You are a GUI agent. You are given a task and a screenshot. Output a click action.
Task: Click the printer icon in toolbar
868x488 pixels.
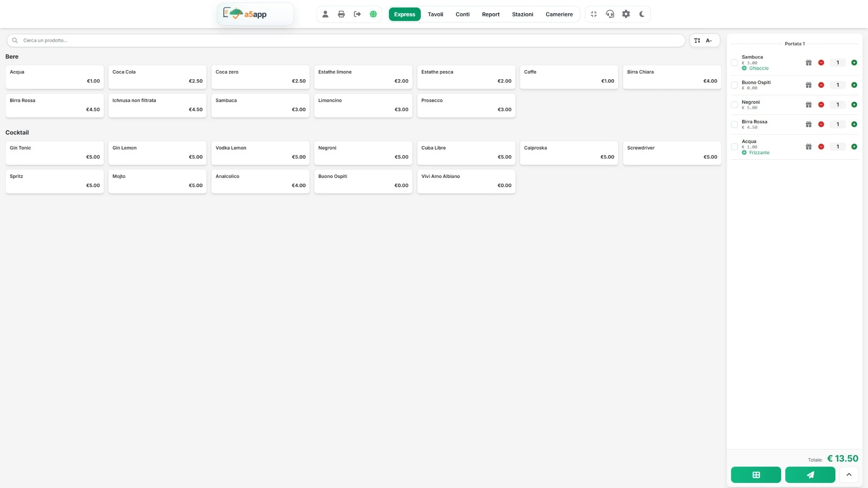(341, 14)
